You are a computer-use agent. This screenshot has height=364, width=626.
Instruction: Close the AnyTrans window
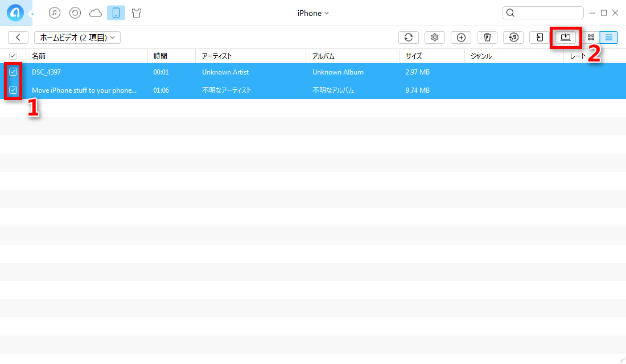tap(615, 13)
